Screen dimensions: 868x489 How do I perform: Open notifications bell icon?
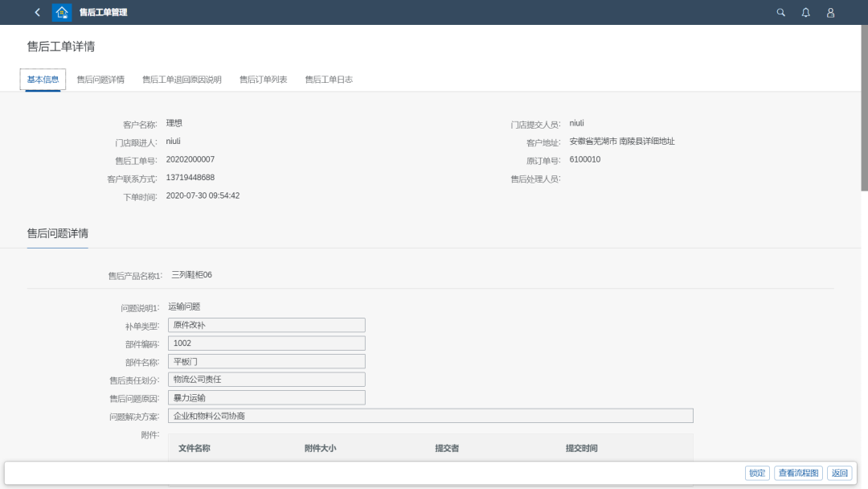(805, 12)
